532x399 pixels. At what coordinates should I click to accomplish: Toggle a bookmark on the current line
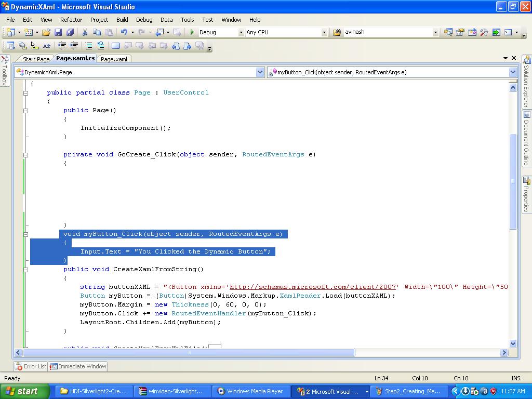[x=116, y=46]
